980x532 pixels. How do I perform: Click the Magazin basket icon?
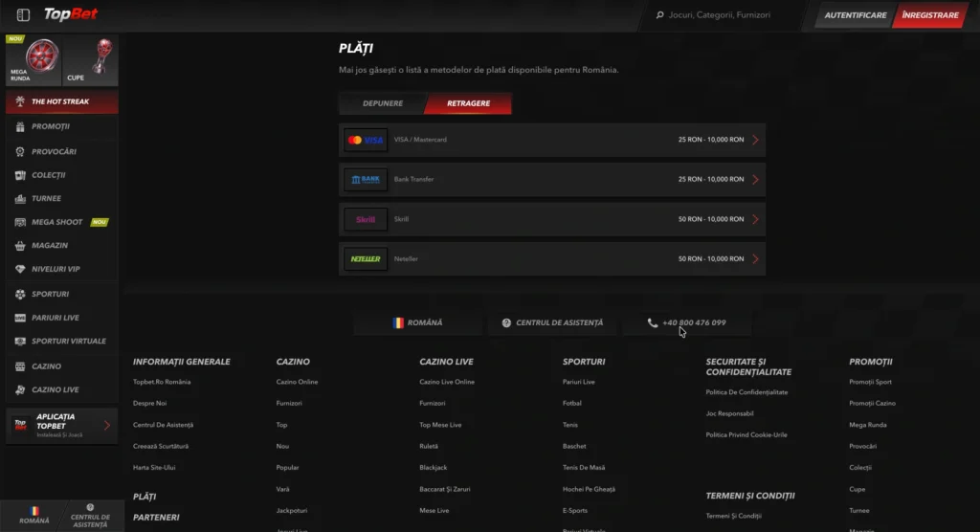coord(20,246)
